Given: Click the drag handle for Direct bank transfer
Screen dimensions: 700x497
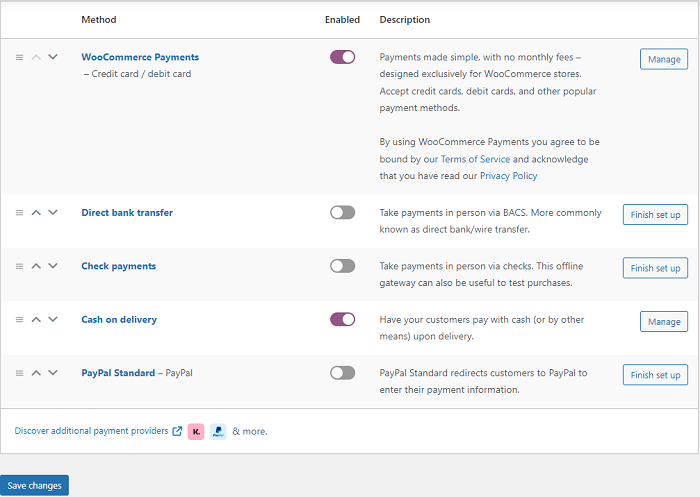Looking at the screenshot, I should (19, 213).
